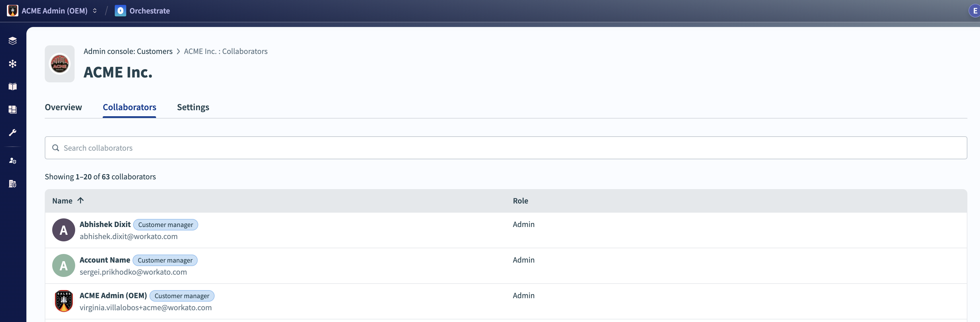Switch to the Settings tab
This screenshot has height=322, width=980.
tap(193, 107)
